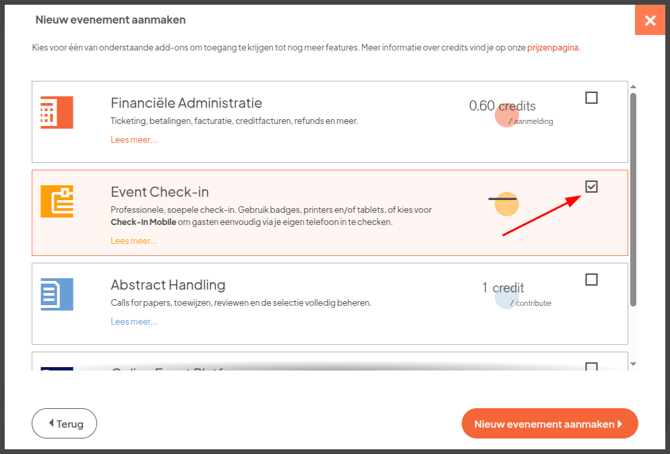Image resolution: width=670 pixels, height=454 pixels.
Task: Click the orange Event Check-in icon
Action: click(56, 201)
